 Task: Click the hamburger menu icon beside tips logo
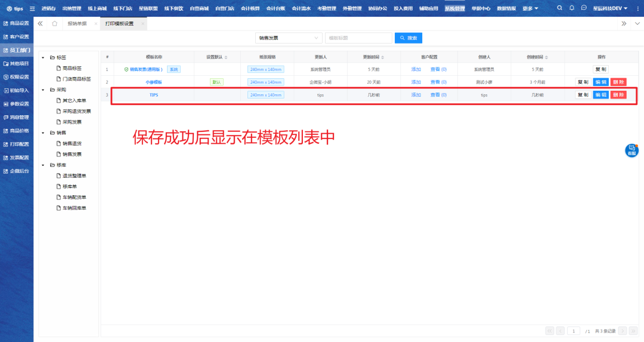coord(32,9)
